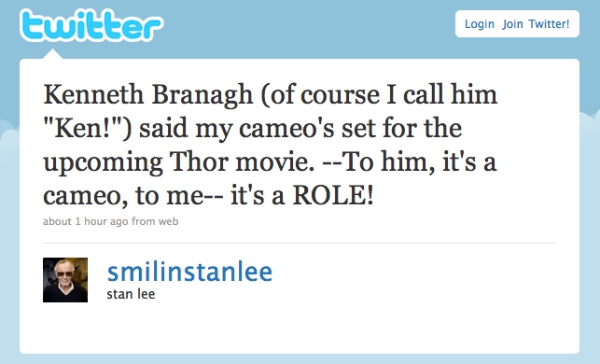Image resolution: width=600 pixels, height=364 pixels.
Task: Click the speech bubble pointer under the logo
Action: pyautogui.click(x=53, y=53)
